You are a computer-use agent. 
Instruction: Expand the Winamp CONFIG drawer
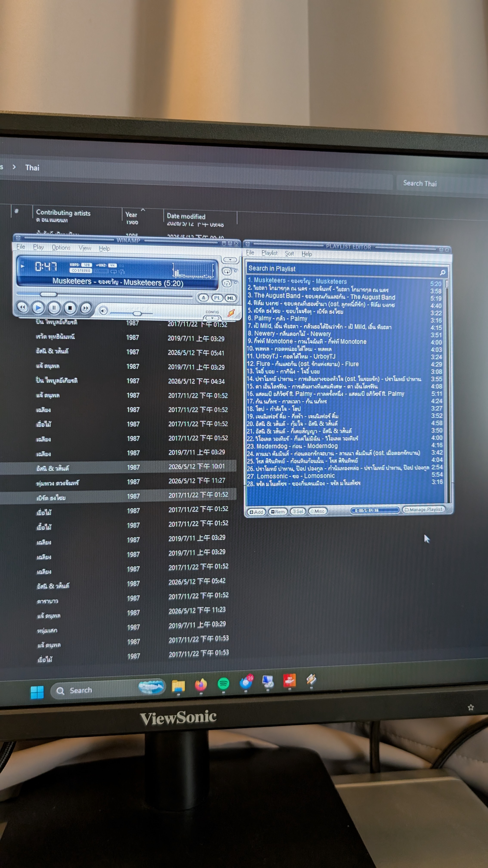212,318
